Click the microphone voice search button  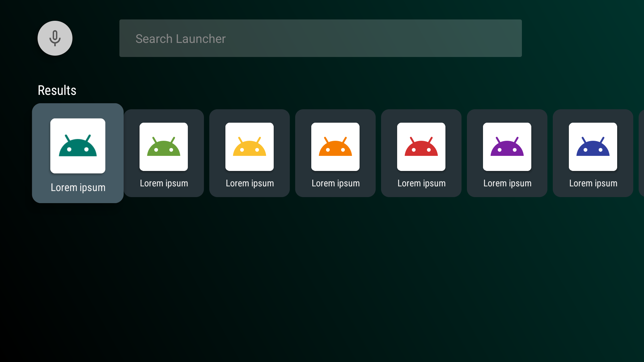pos(55,38)
